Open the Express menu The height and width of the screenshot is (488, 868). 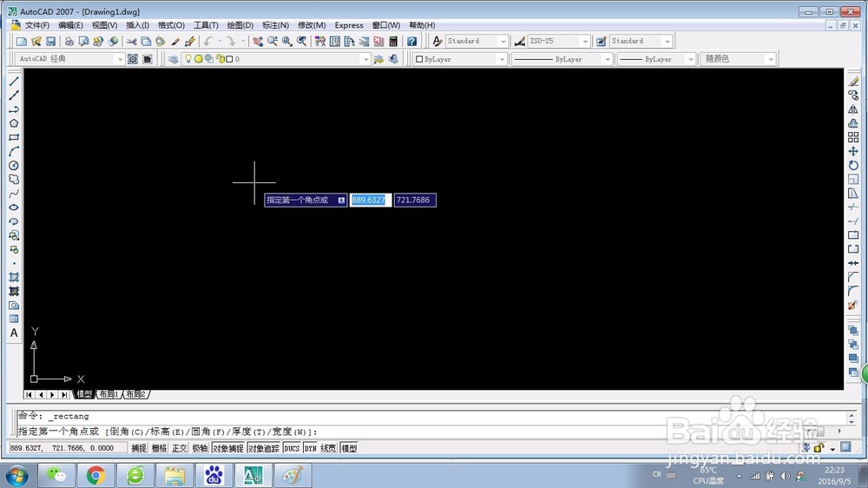coord(349,25)
